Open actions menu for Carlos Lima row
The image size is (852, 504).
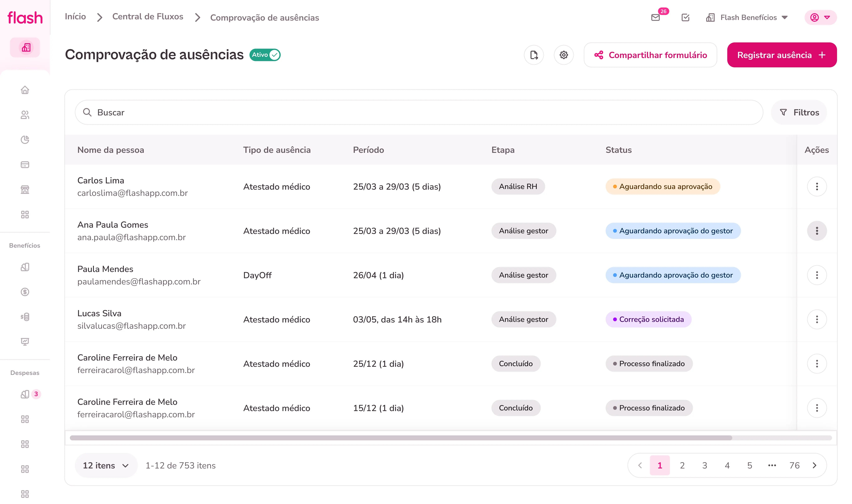tap(817, 187)
